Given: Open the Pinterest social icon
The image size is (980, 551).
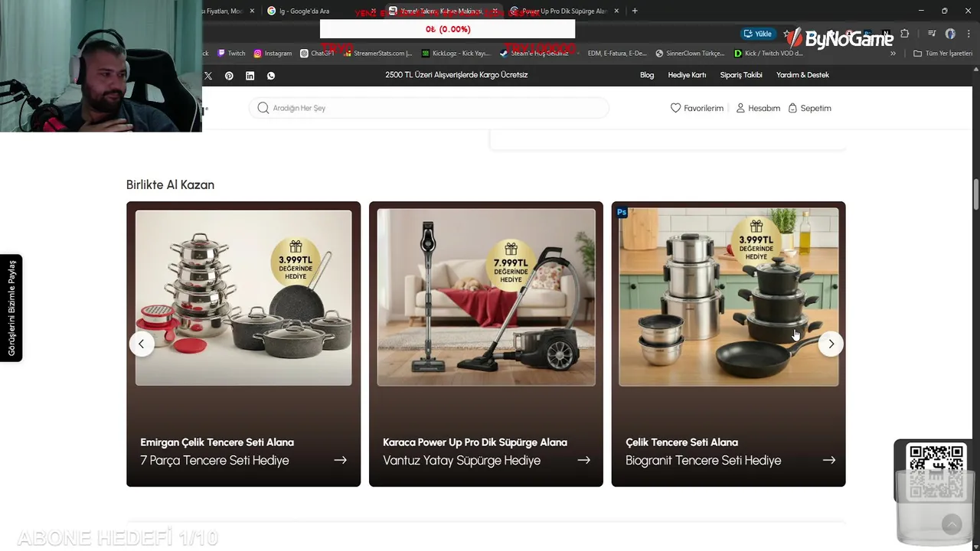Looking at the screenshot, I should click(x=229, y=76).
